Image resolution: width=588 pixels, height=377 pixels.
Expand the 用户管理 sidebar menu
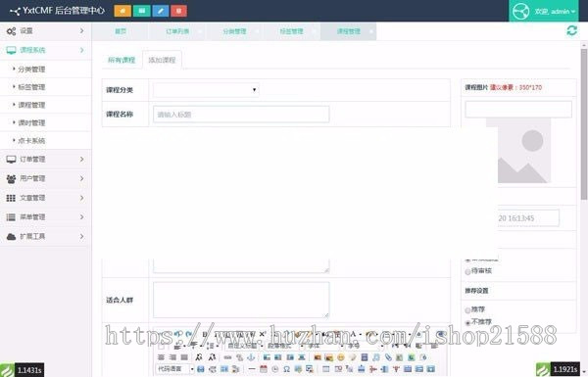(45, 178)
